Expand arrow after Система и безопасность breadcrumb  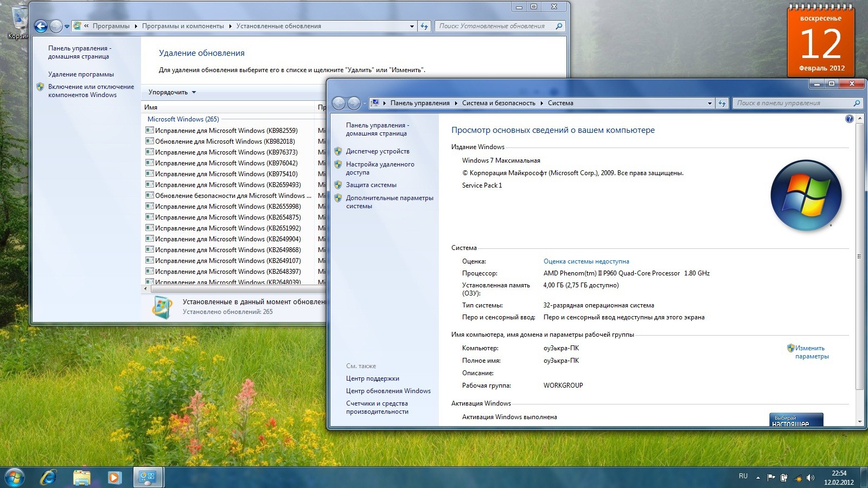coord(541,103)
